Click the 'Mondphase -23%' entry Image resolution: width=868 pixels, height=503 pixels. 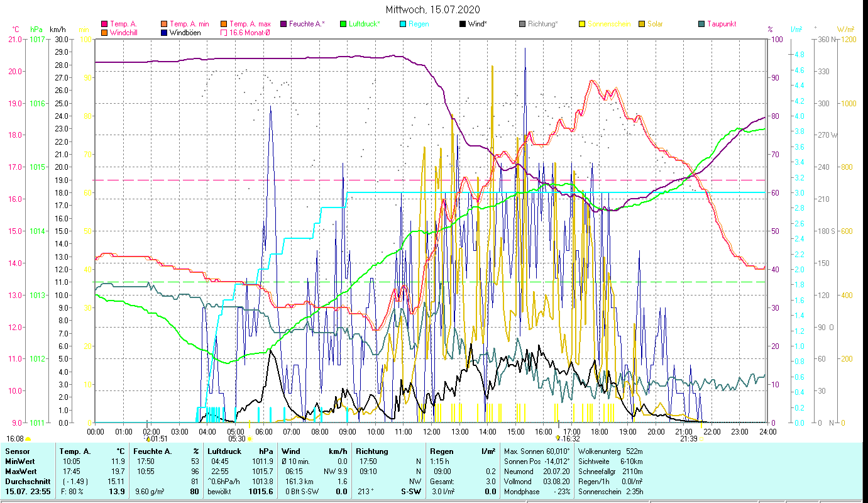[537, 491]
